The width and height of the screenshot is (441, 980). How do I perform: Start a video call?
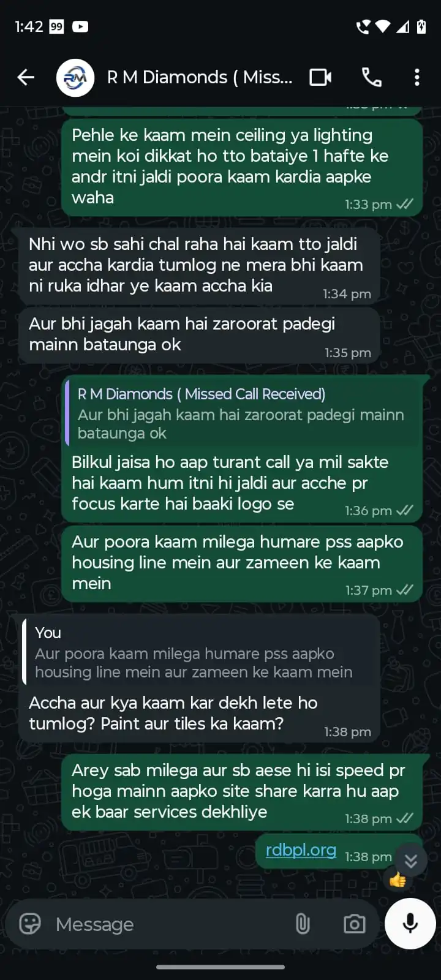(320, 77)
